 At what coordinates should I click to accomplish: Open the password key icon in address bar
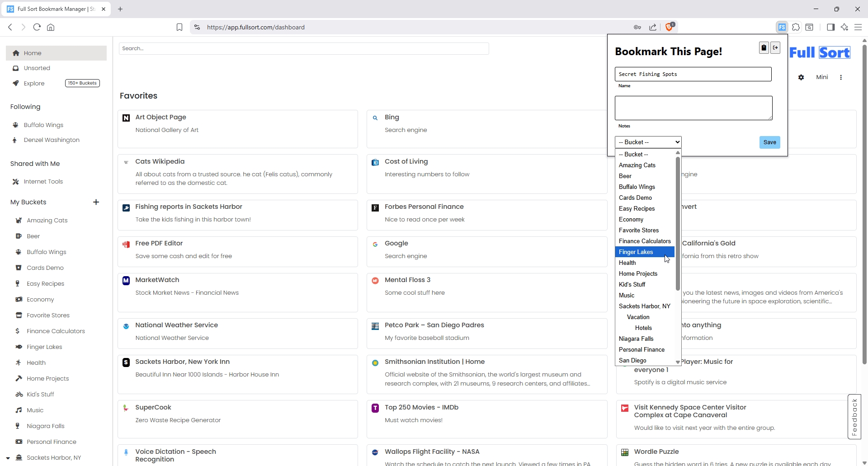tap(637, 27)
